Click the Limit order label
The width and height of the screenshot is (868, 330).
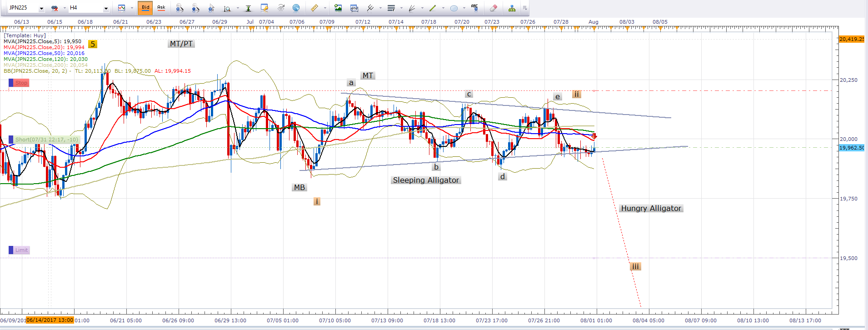21,250
